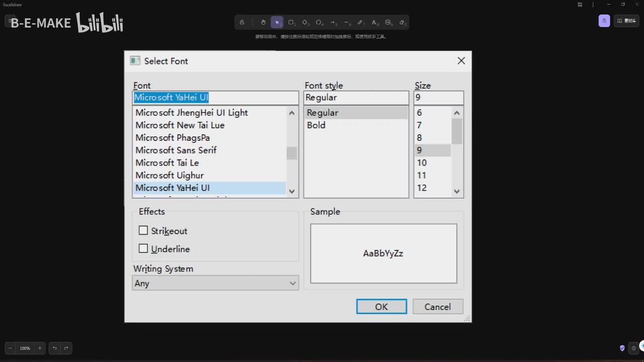Confirm with the OK button
The image size is (644, 362).
coord(381,307)
